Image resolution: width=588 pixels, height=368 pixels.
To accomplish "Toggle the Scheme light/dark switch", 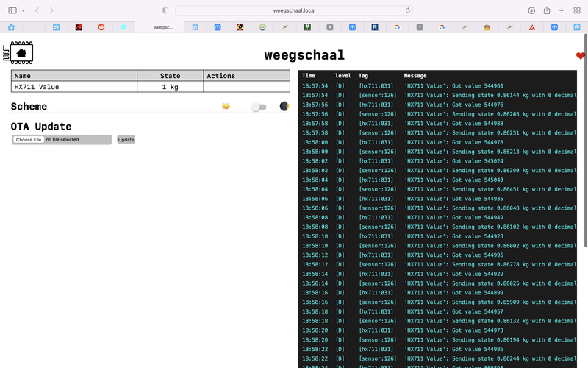I will coord(259,107).
